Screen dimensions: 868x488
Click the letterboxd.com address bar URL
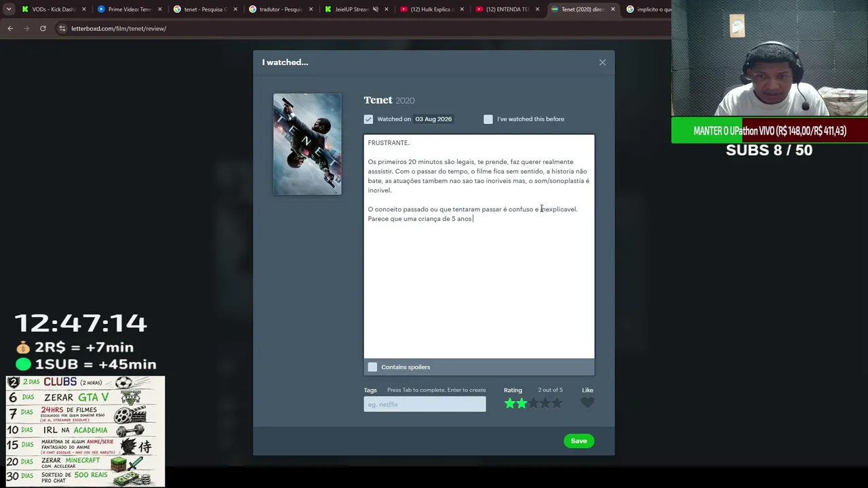point(119,28)
